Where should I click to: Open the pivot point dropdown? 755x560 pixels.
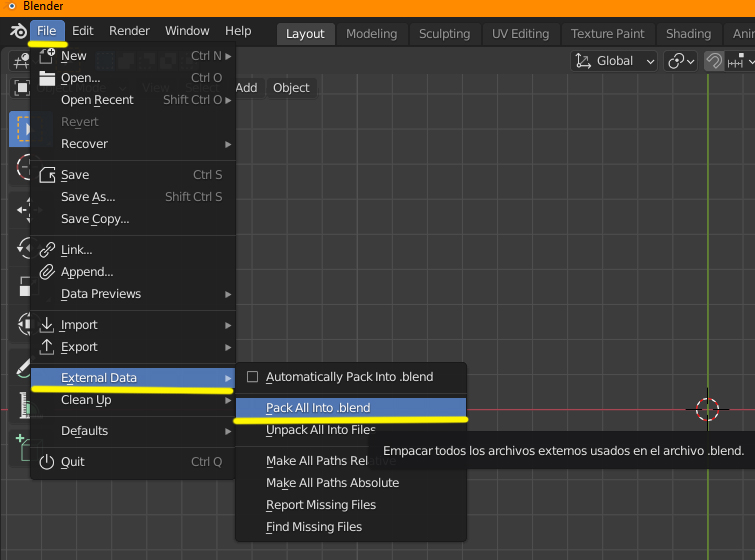(x=681, y=61)
